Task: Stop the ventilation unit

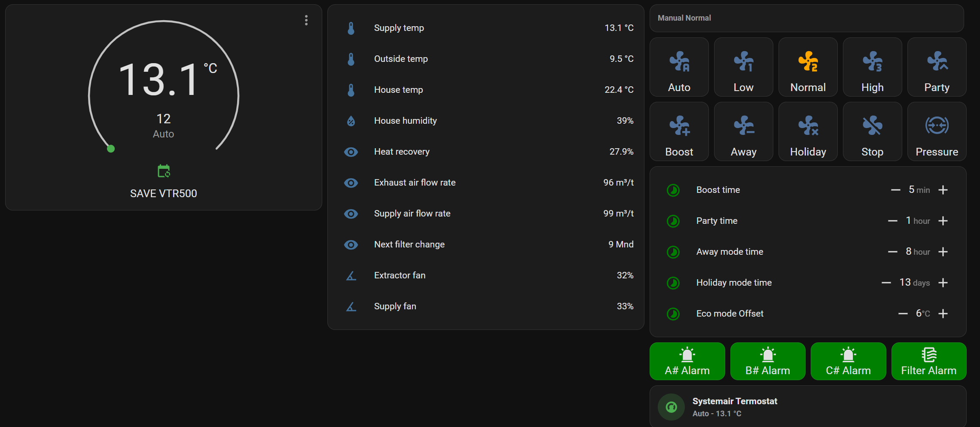Action: point(872,131)
